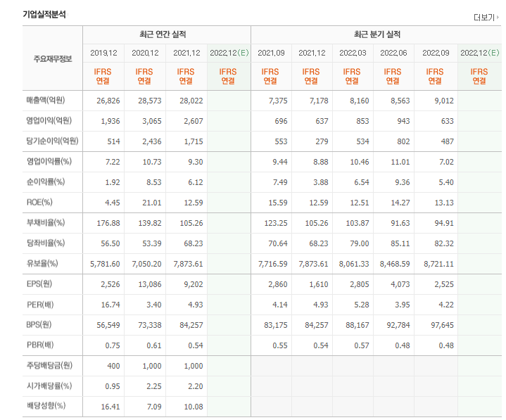Click the 13,086 EPS value
The height and width of the screenshot is (420, 506).
150,284
